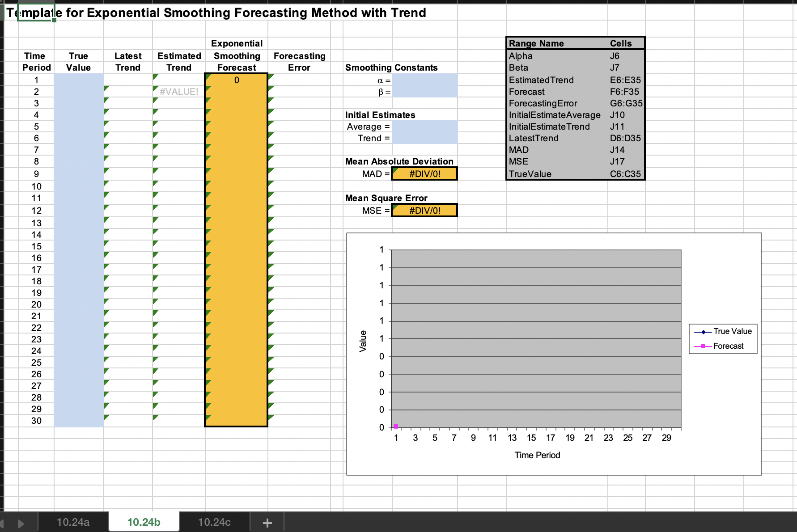Image resolution: width=797 pixels, height=532 pixels.
Task: Select the MAD result cell showing #DIV/0!
Action: coord(424,174)
